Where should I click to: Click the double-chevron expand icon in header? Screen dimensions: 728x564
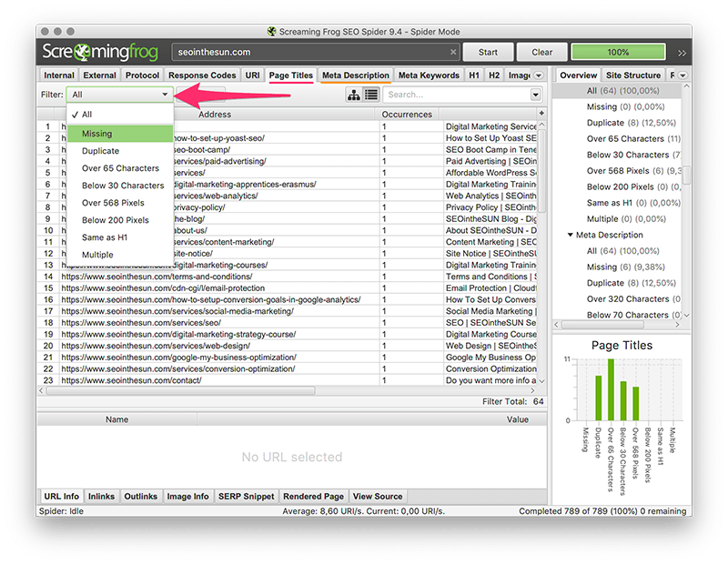682,53
